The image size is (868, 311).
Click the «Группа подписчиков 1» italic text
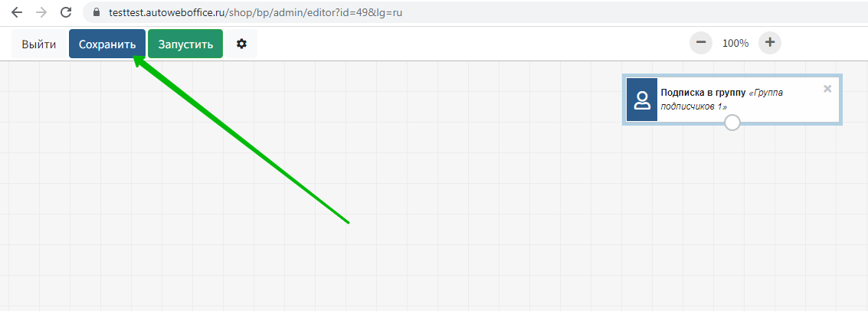722,100
